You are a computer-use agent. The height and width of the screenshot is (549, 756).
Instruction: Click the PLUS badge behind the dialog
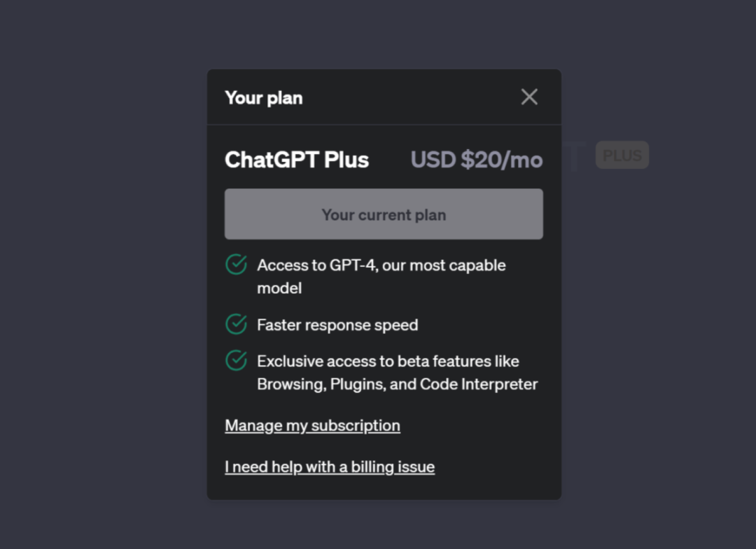click(x=622, y=155)
